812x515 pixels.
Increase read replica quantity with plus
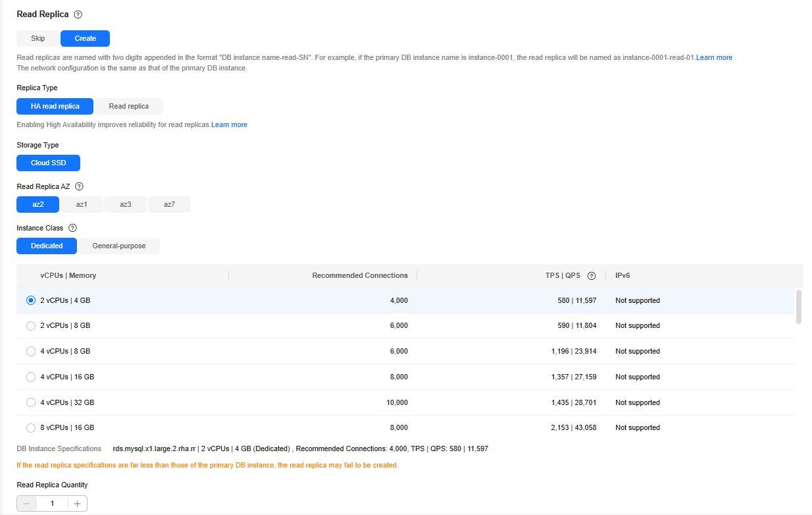(x=77, y=504)
